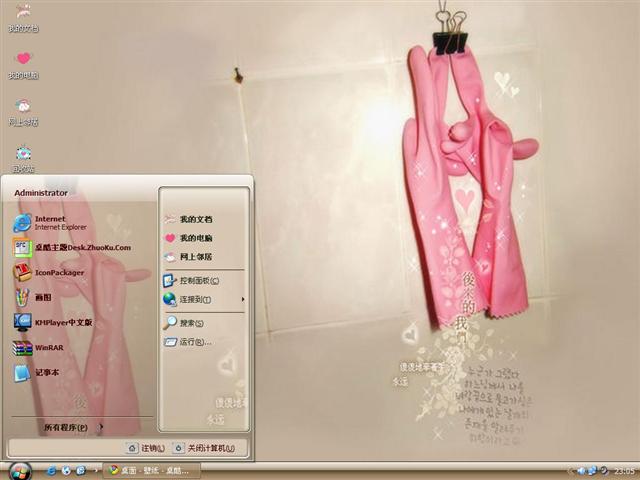Select 我的文档 in Start menu right pane

[188, 219]
